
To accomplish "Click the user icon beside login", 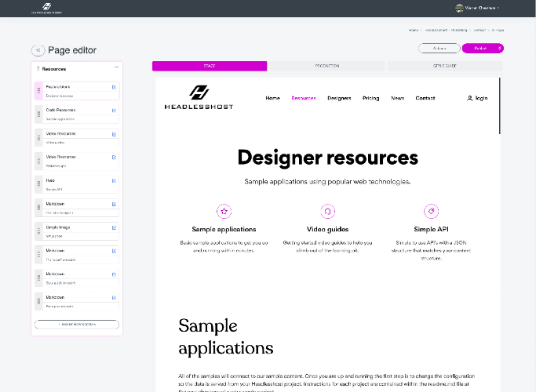I will (469, 98).
